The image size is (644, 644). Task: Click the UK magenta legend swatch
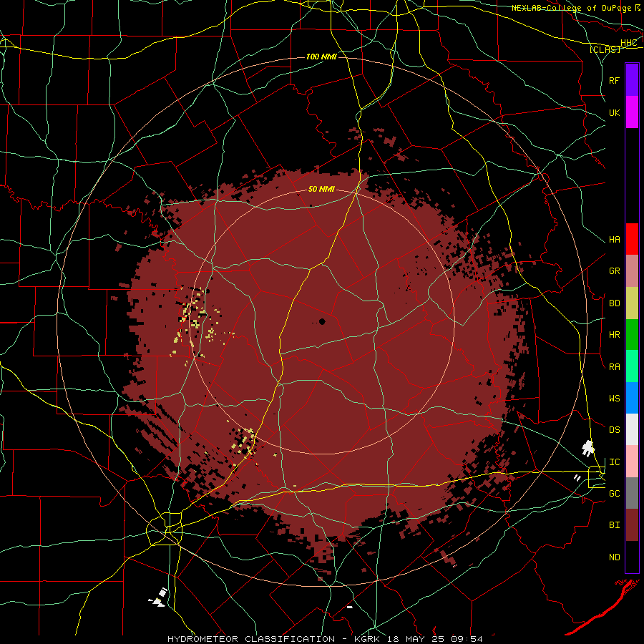tap(632, 112)
